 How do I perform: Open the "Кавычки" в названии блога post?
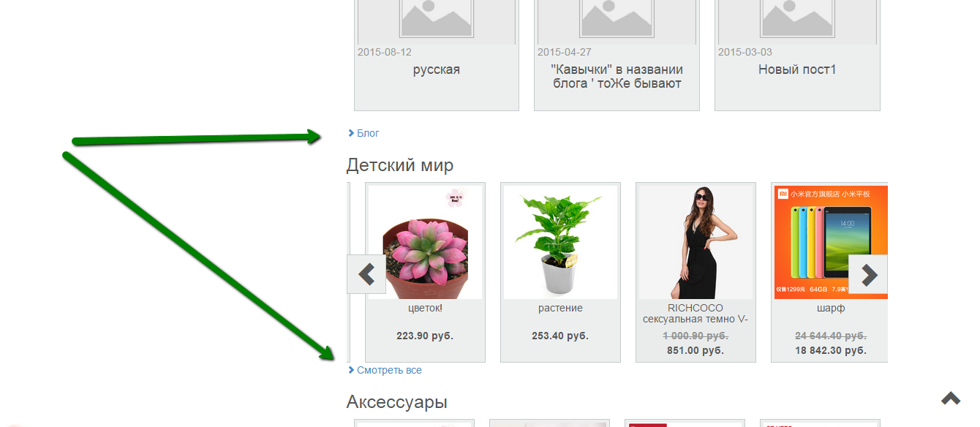pos(617,77)
